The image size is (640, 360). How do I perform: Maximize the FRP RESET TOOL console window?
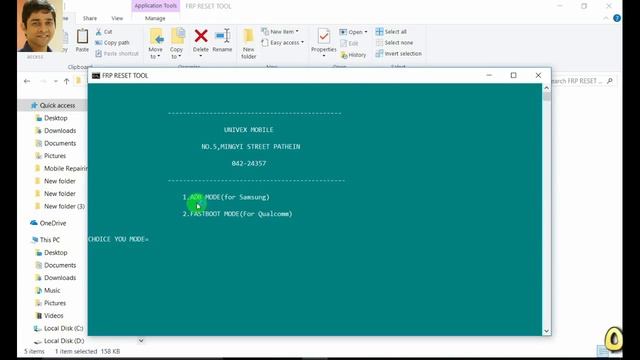[513, 76]
